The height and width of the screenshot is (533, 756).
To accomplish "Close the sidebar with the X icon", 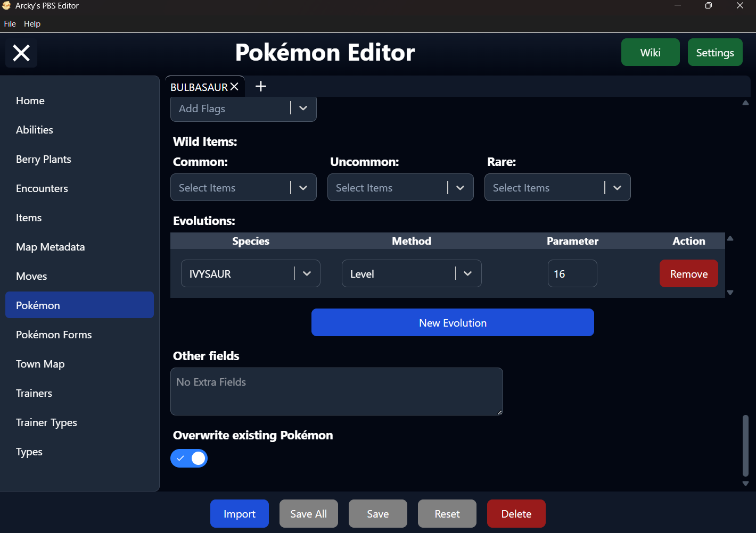I will 21,53.
